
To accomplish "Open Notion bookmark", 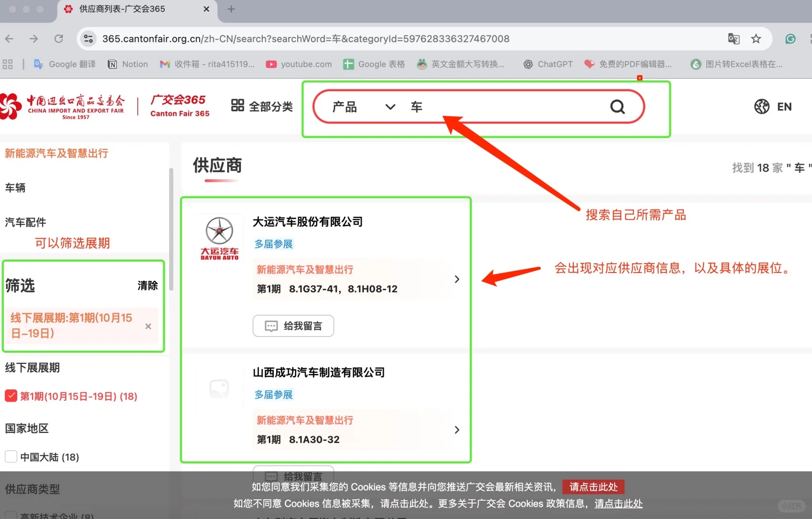I will click(x=128, y=64).
